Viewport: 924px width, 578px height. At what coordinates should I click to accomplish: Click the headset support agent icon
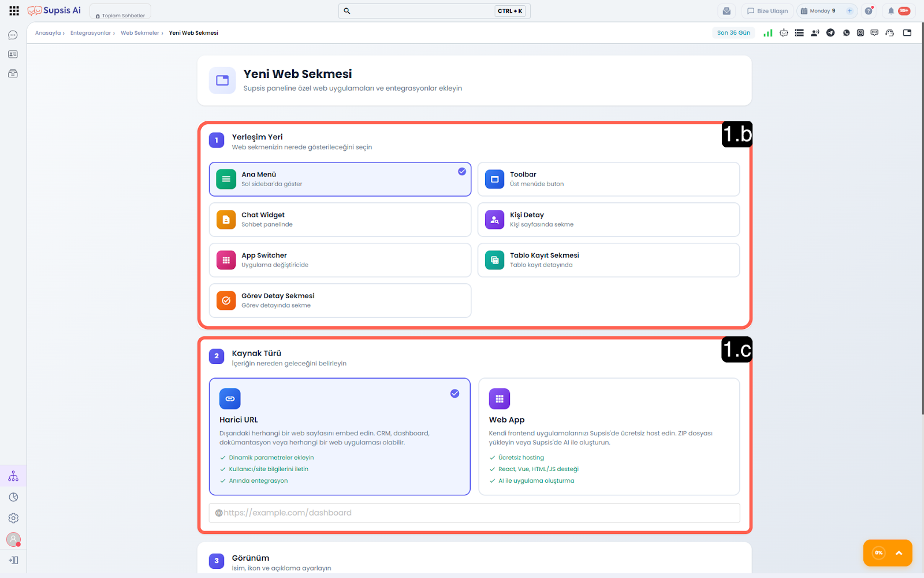889,33
